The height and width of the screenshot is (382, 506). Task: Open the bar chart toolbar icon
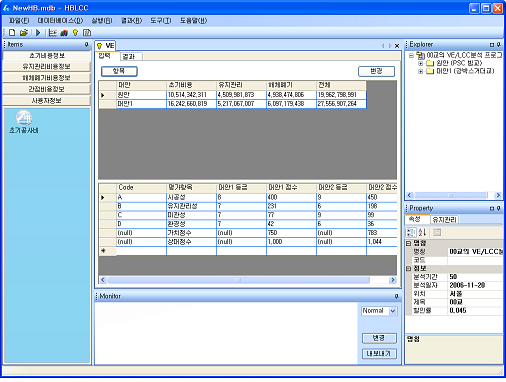coord(64,33)
